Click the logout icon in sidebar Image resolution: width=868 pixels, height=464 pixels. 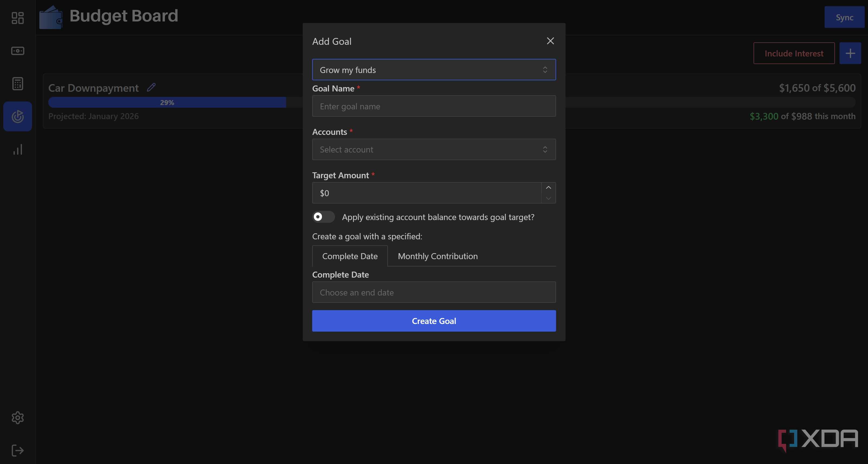pyautogui.click(x=18, y=450)
